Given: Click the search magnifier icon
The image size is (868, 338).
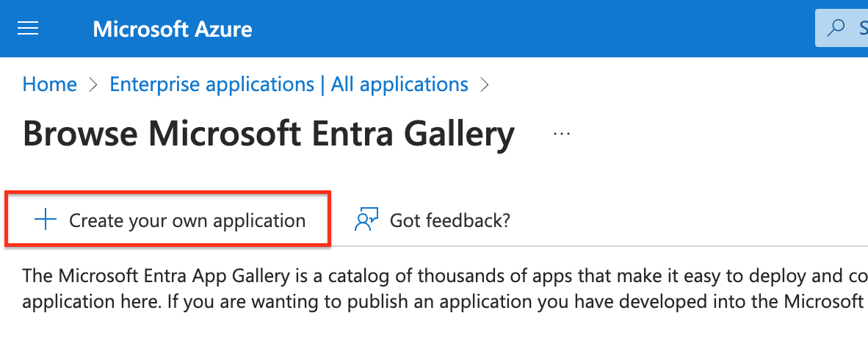Looking at the screenshot, I should [836, 29].
